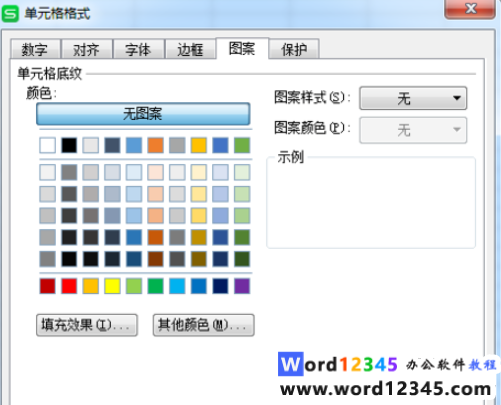Select the dark slate blue swatch in top row
The image size is (501, 405).
[112, 145]
